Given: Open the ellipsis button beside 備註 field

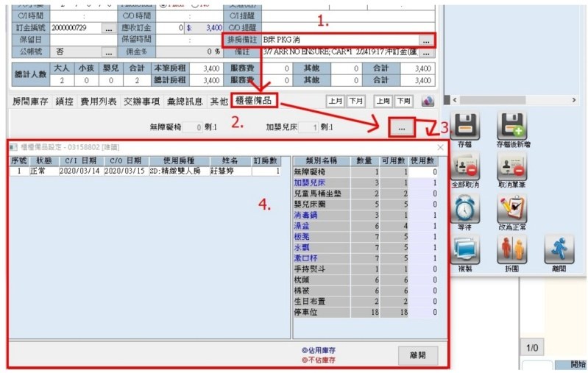Looking at the screenshot, I should pos(426,52).
